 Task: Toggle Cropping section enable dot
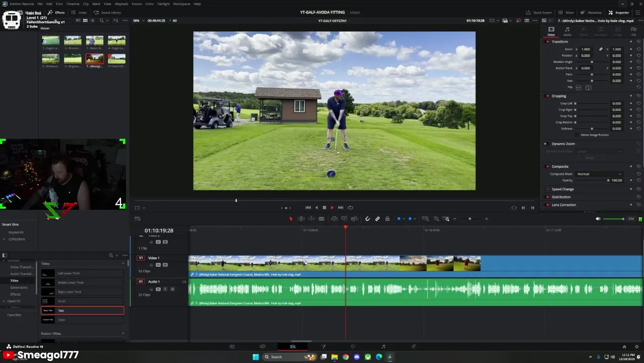(548, 96)
